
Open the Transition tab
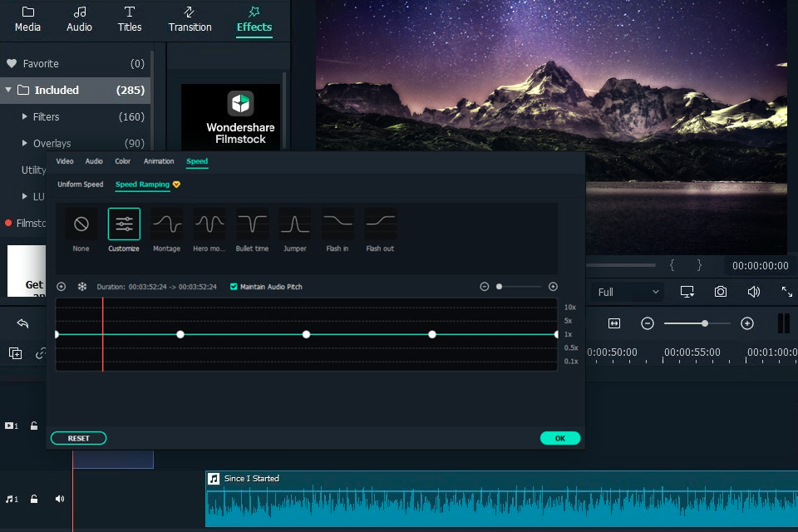pyautogui.click(x=190, y=19)
